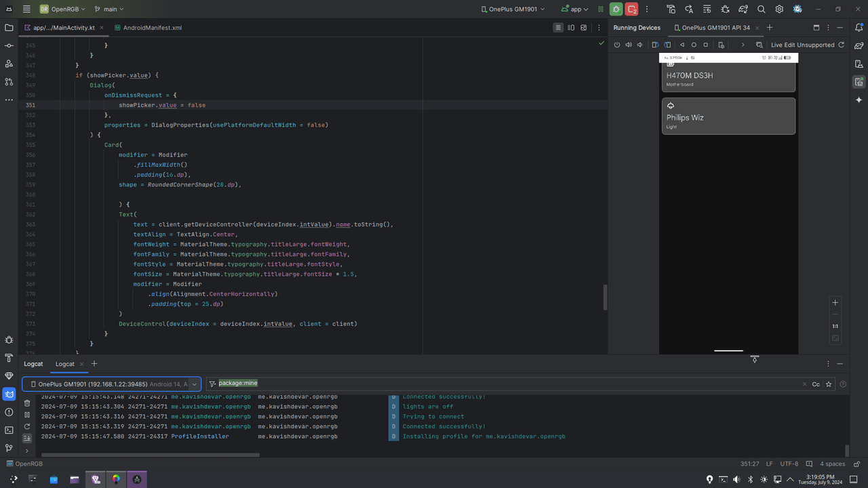868x488 pixels.
Task: Open Logcat device selector combo box
Action: (x=112, y=384)
